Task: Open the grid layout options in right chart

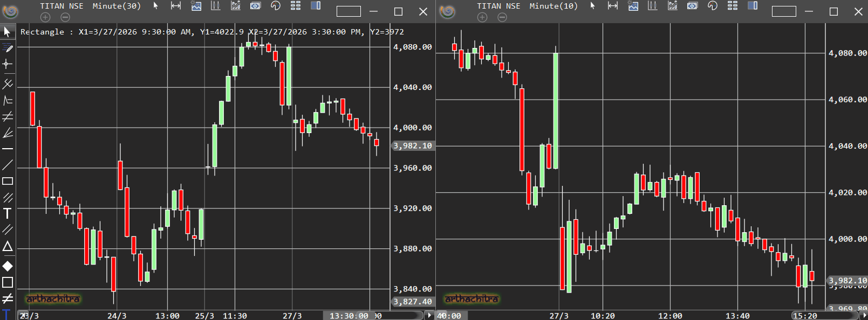Action: (732, 6)
